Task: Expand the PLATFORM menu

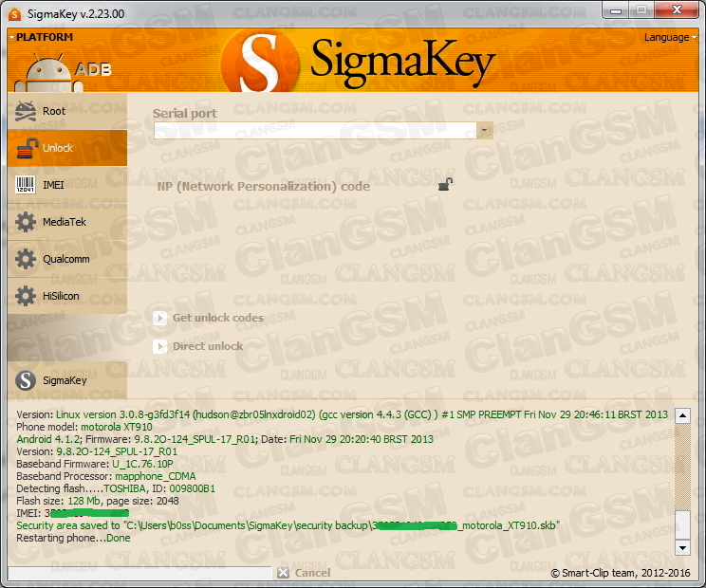Action: 41,37
